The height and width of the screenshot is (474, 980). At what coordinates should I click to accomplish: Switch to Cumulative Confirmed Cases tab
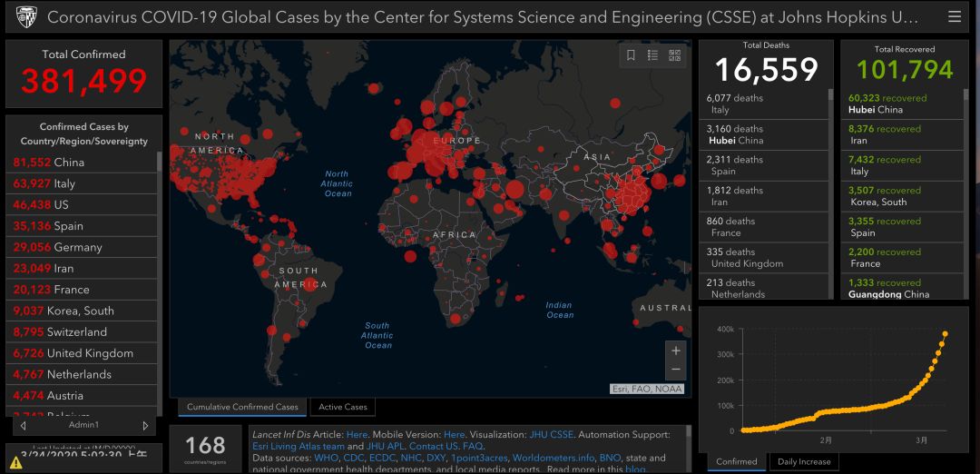(x=242, y=407)
